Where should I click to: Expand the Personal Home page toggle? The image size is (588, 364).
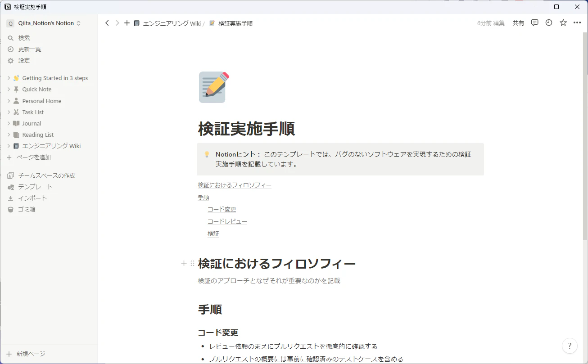(9, 101)
